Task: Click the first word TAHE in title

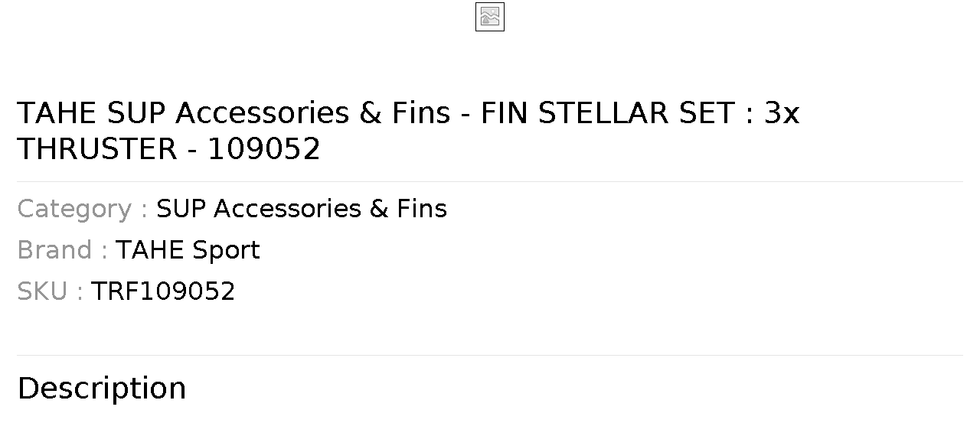Action: (57, 113)
